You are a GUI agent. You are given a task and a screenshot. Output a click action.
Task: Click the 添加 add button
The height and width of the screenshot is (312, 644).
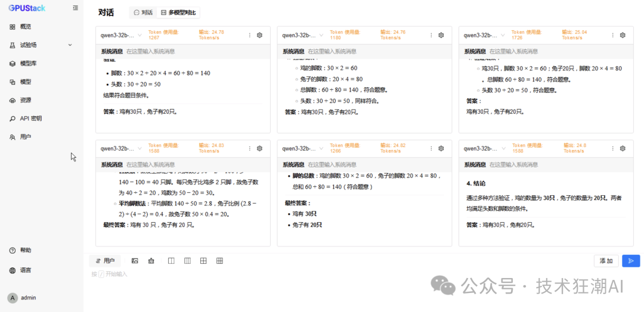(x=606, y=261)
